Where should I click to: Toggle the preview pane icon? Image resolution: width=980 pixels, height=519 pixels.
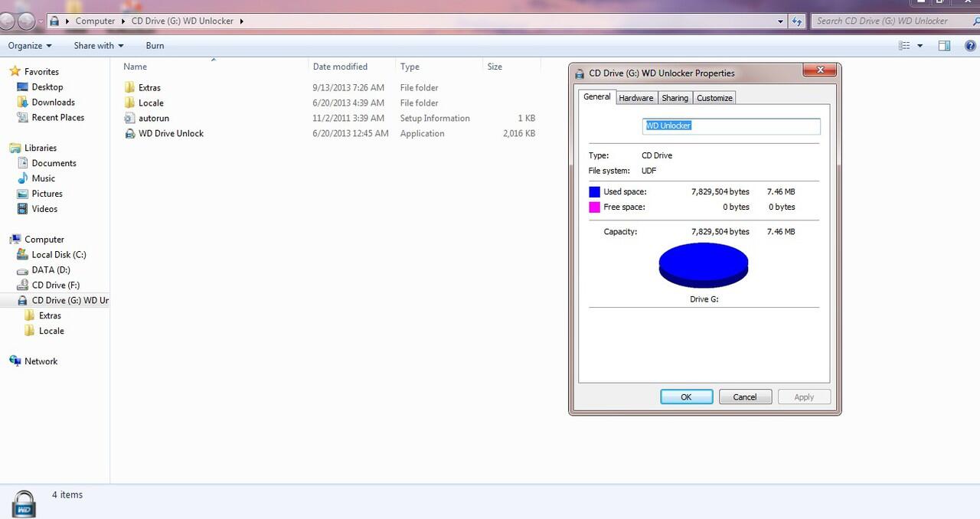pos(944,46)
